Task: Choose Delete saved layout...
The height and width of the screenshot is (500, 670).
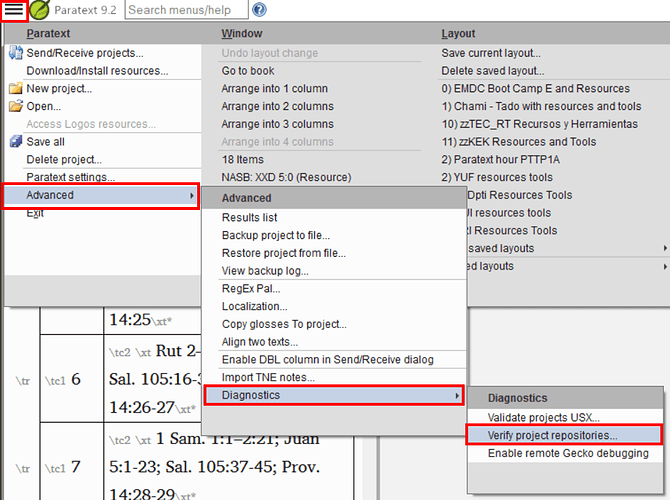Action: 493,71
